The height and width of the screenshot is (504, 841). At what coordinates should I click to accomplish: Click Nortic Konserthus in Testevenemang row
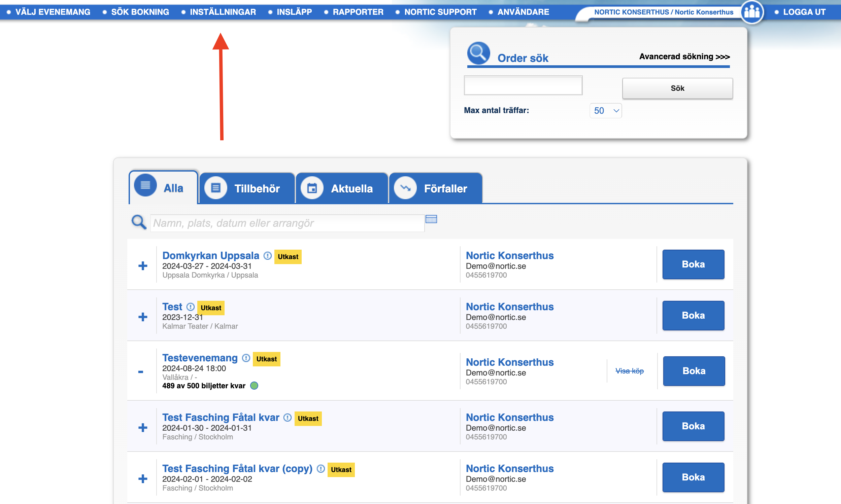tap(509, 362)
